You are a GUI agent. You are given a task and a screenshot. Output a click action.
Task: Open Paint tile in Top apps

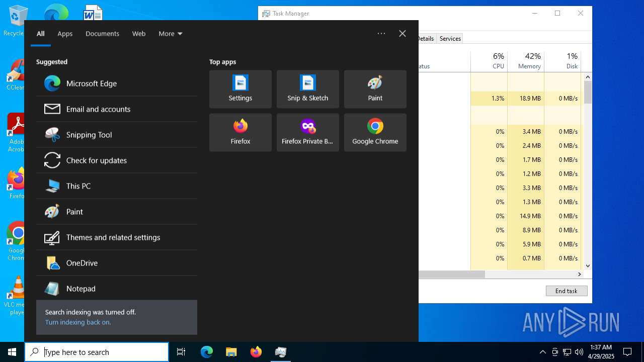click(375, 89)
